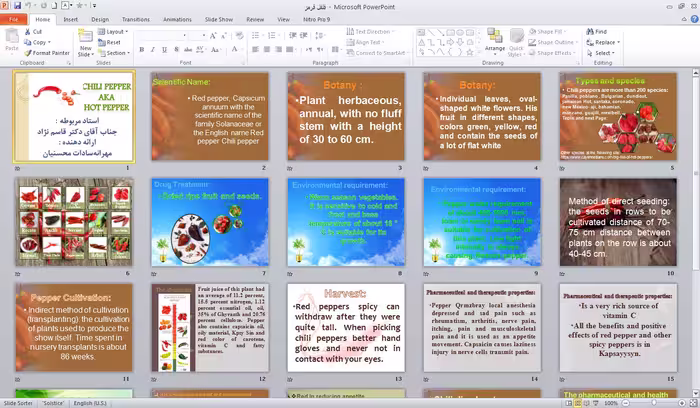Click the Italic formatting icon
Viewport: 700px width, 408px height.
tap(153, 50)
